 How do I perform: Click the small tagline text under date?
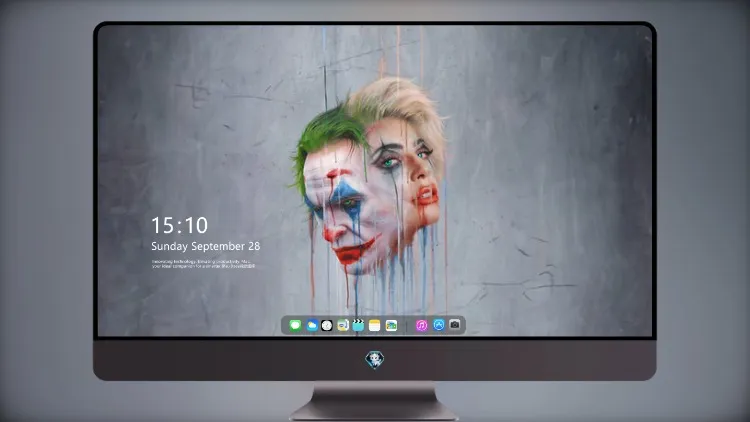(x=203, y=264)
